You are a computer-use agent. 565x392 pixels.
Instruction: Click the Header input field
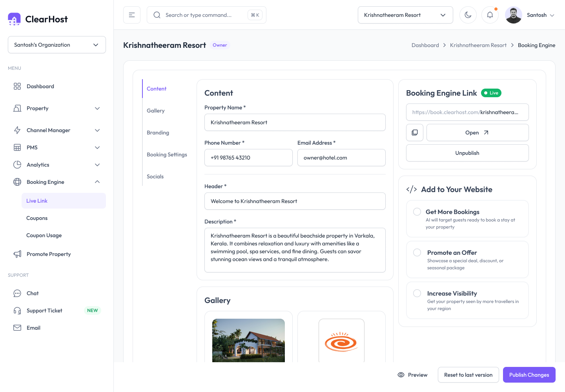pyautogui.click(x=295, y=201)
